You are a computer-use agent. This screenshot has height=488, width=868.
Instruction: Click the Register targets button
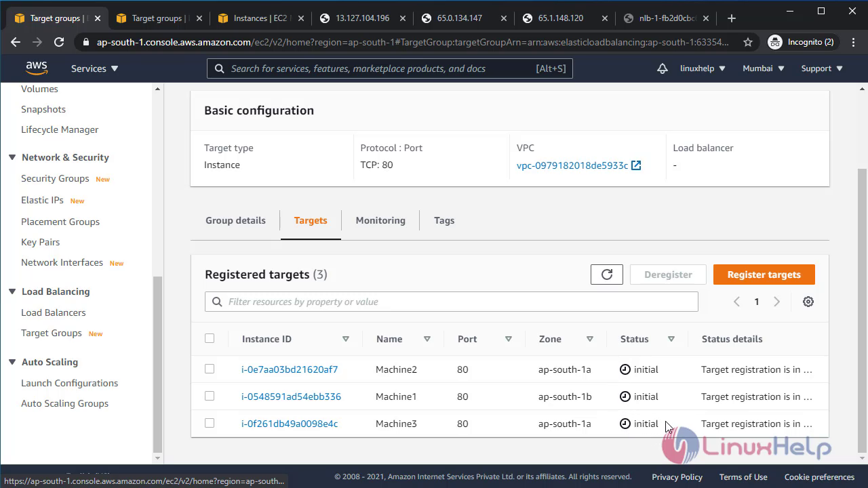pyautogui.click(x=764, y=274)
